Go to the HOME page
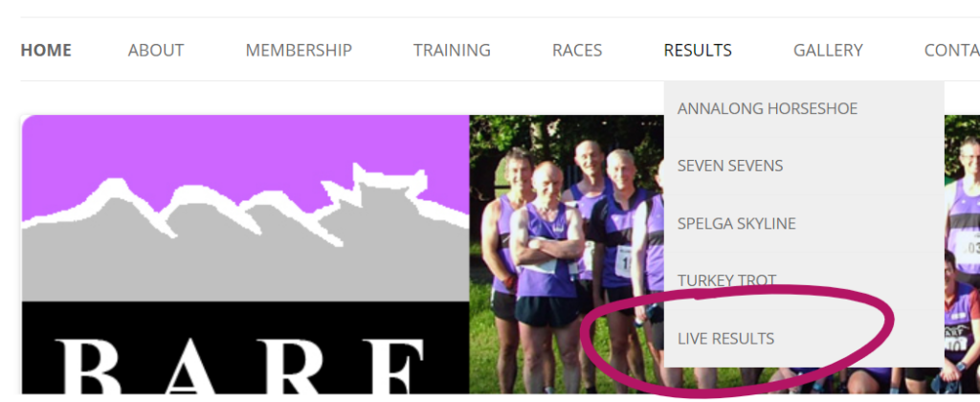 point(46,50)
